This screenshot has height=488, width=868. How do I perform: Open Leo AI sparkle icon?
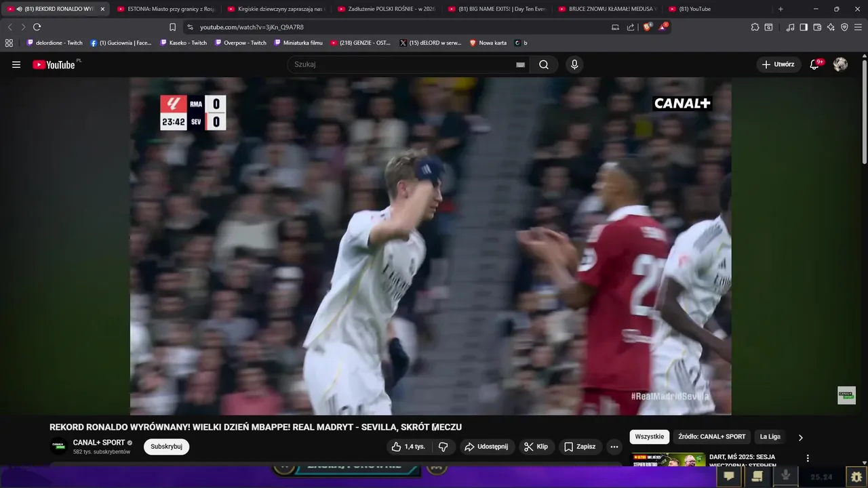click(831, 27)
